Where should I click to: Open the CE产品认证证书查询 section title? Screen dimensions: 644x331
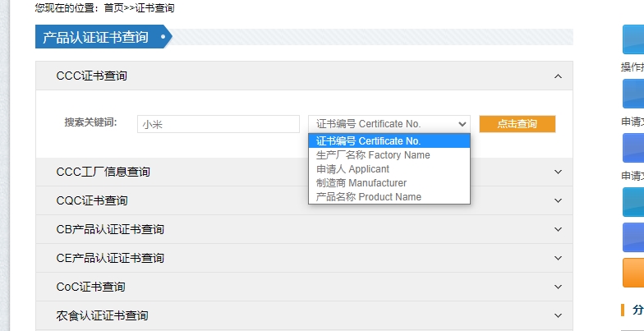110,259
